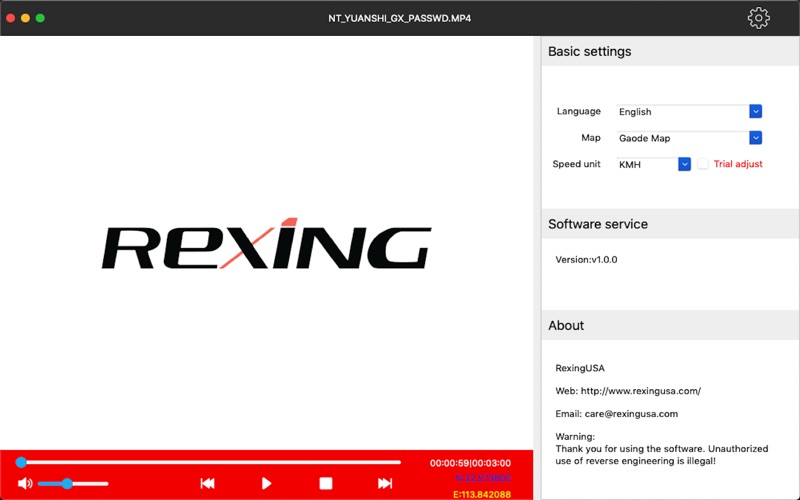Click the Version:v1.0.0 text
This screenshot has width=800, height=500.
(x=586, y=260)
